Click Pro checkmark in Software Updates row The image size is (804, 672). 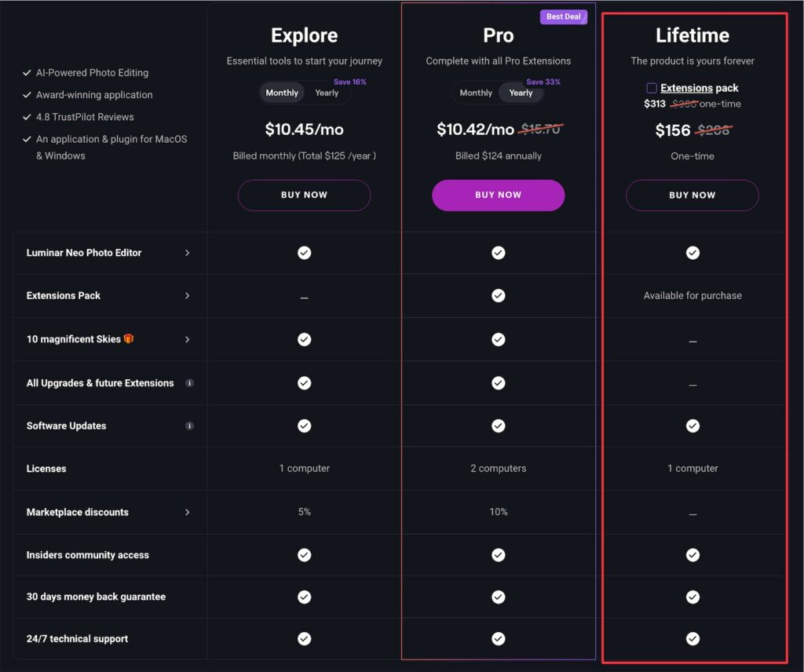[499, 426]
